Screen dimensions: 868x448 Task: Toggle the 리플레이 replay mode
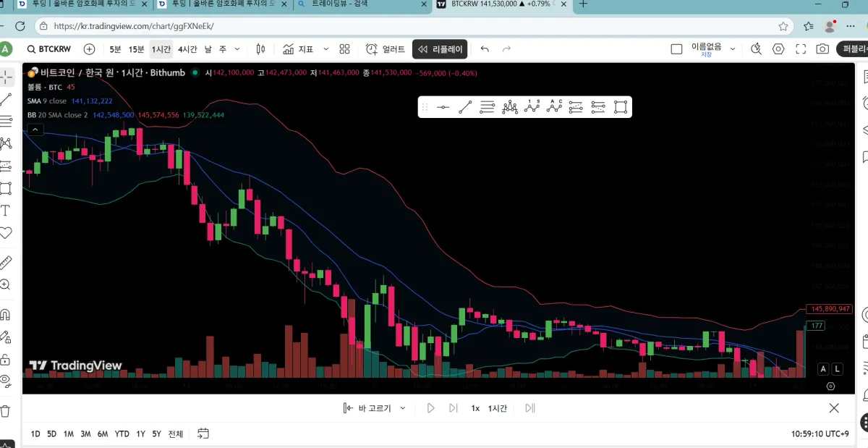coord(440,49)
